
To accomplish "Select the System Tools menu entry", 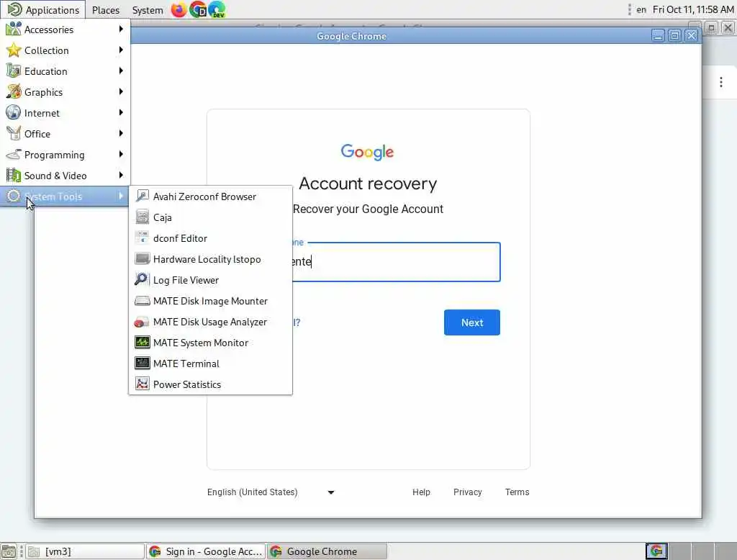I will (65, 197).
